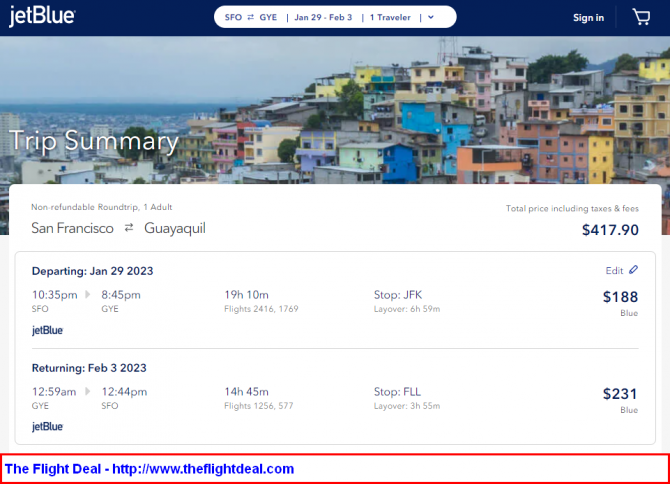Click Blue fare label under $231
The width and height of the screenshot is (670, 484).
tap(629, 410)
